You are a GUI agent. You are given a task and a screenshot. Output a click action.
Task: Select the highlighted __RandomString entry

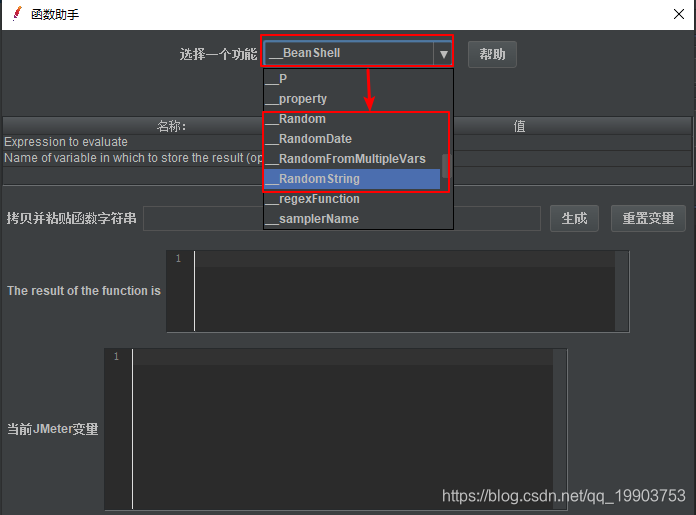pos(353,178)
